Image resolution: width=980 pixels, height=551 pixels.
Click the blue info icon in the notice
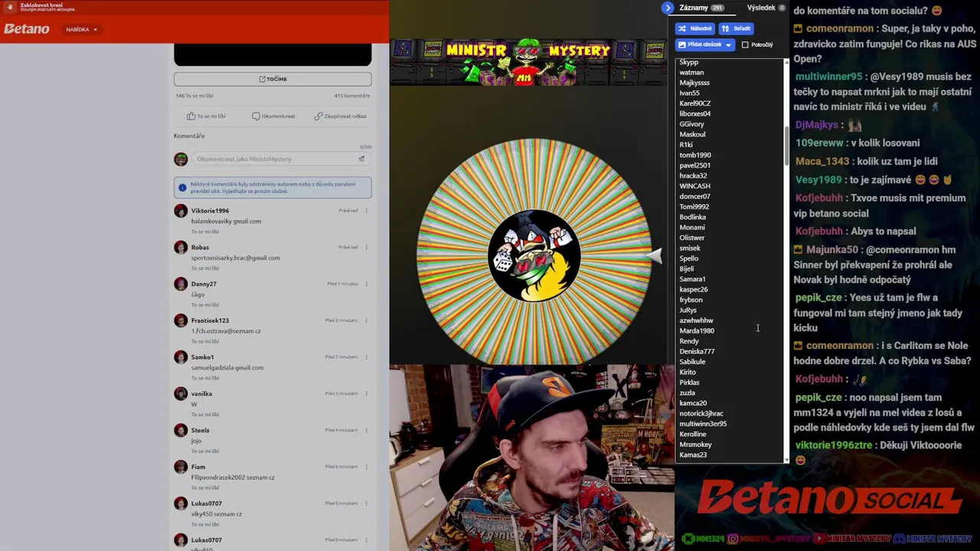[x=182, y=187]
